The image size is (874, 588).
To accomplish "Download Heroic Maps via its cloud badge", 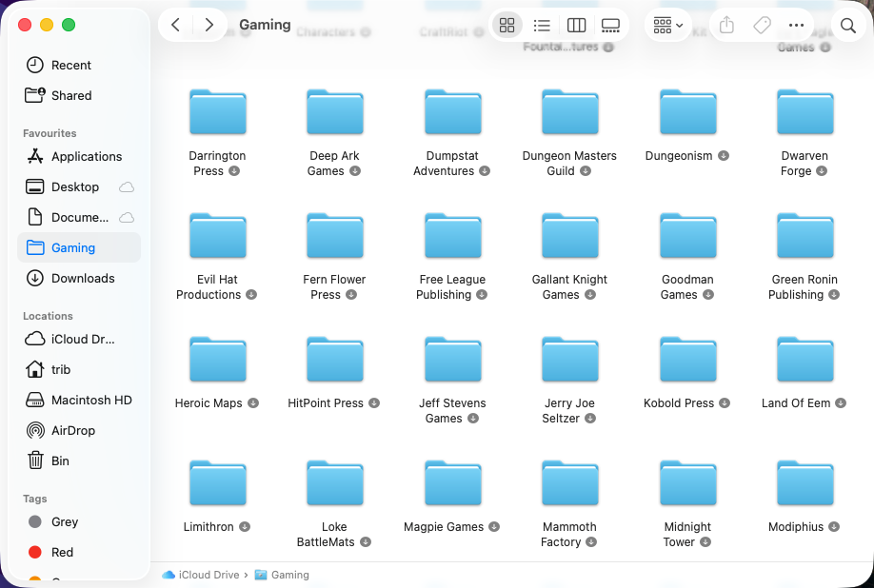I will [x=253, y=403].
